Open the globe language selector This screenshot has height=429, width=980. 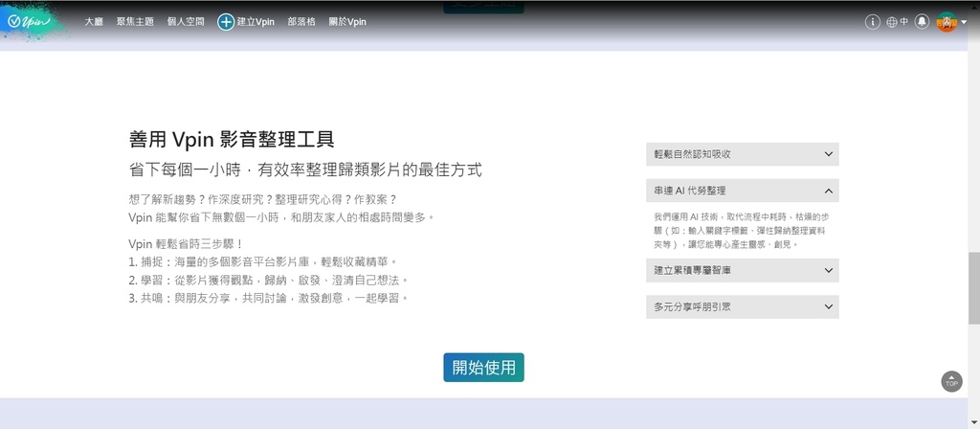pos(892,22)
